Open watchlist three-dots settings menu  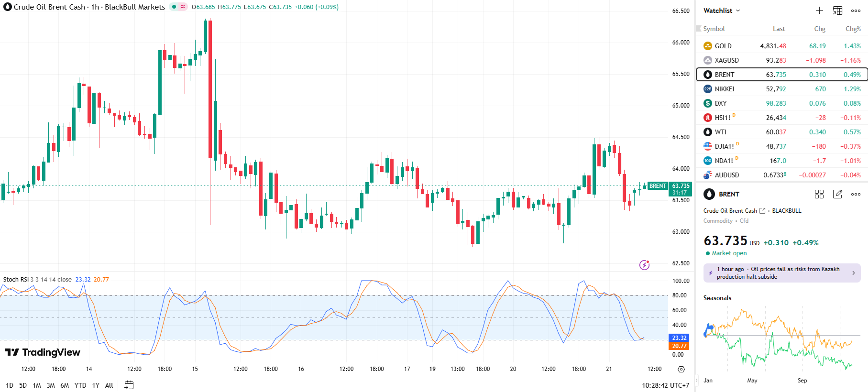[x=856, y=11]
